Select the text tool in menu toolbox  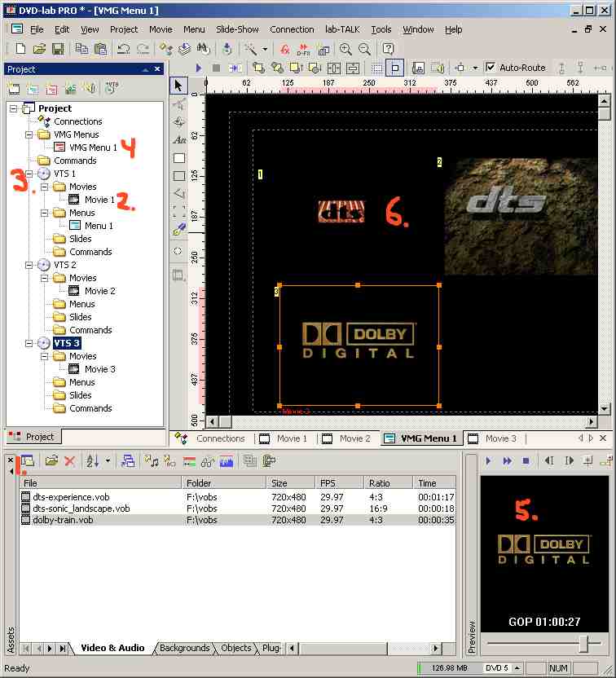tap(179, 139)
